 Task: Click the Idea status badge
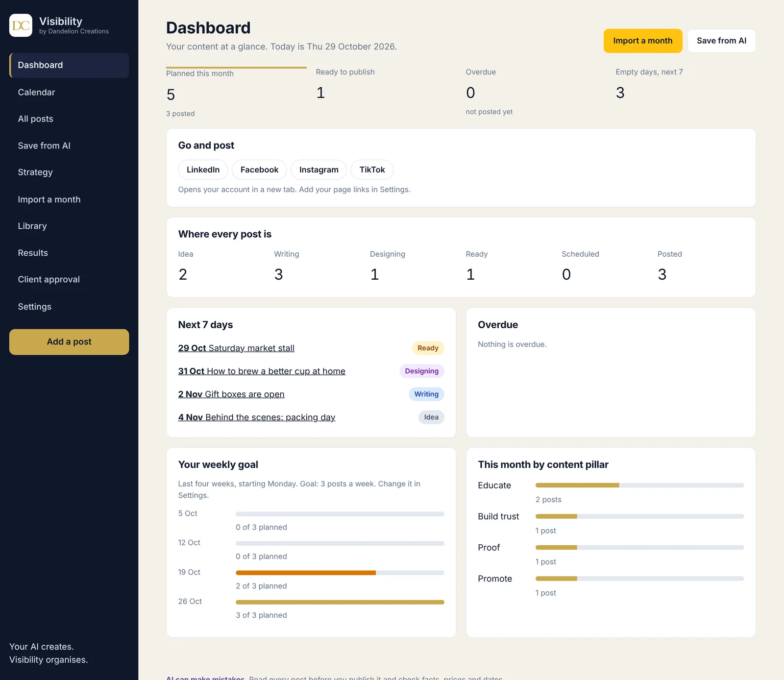[x=431, y=417]
